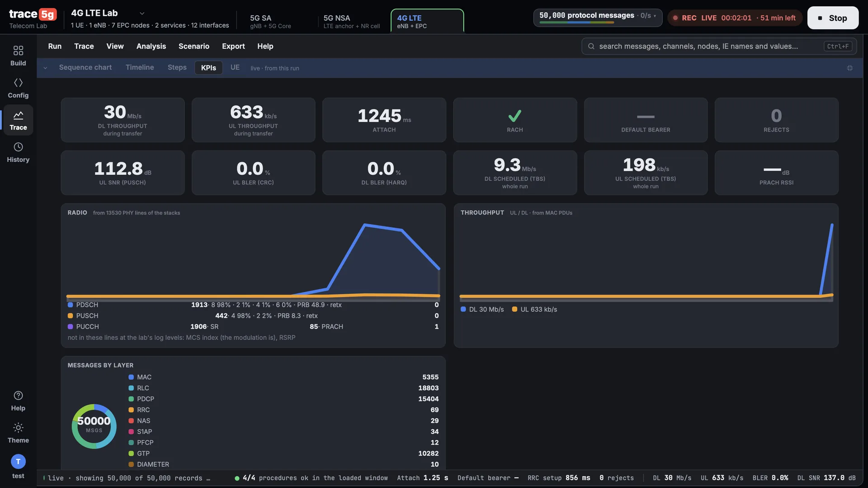Select the KPIs view tab
Viewport: 868px width, 488px height.
pyautogui.click(x=208, y=68)
